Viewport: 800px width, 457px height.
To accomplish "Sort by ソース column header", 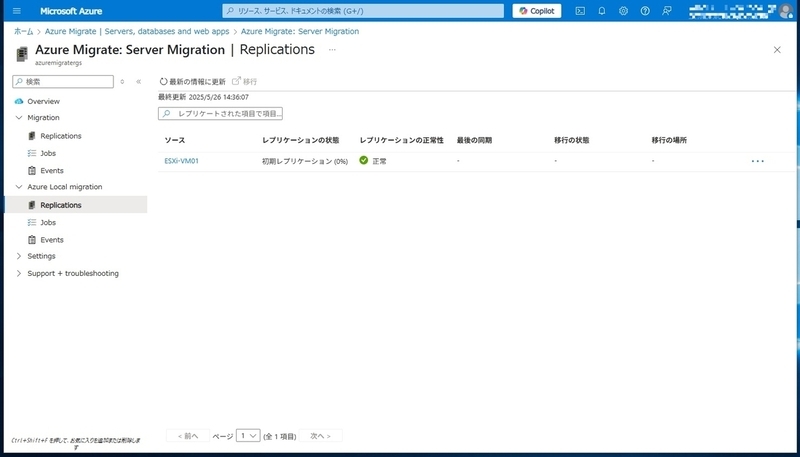I will point(174,140).
